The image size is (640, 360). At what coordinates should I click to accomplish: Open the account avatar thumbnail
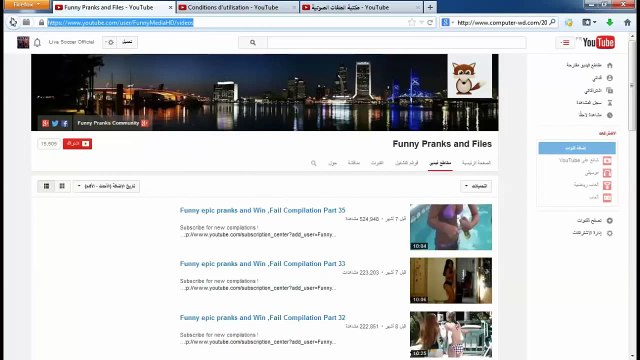click(x=23, y=42)
